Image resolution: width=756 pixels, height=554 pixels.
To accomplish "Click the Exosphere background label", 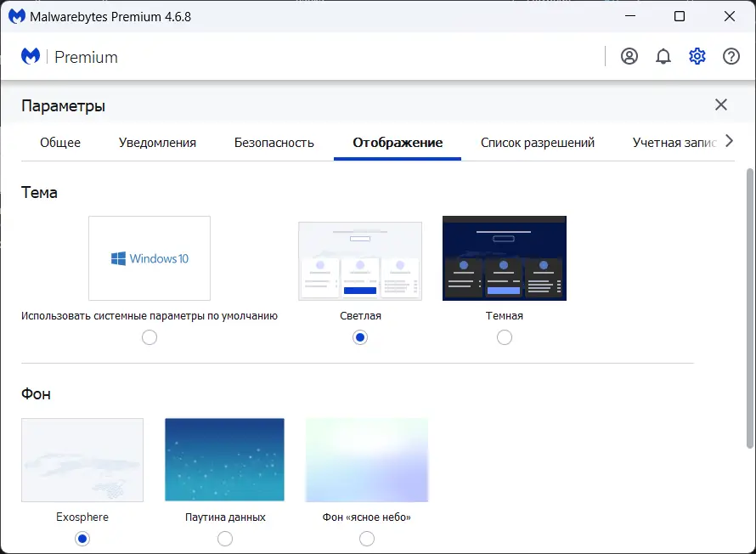I will tap(82, 517).
